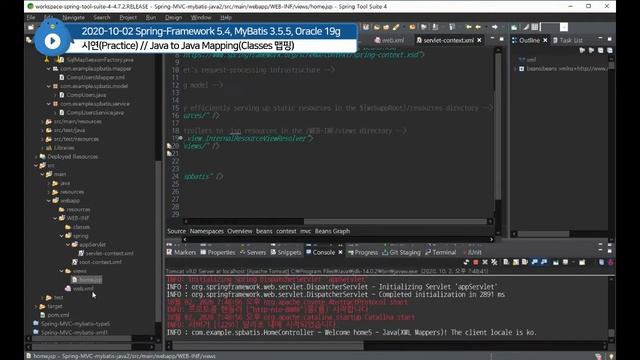640x360 pixels.
Task: Toggle Scroll Lock in the Console toolbar
Action: tap(515, 262)
